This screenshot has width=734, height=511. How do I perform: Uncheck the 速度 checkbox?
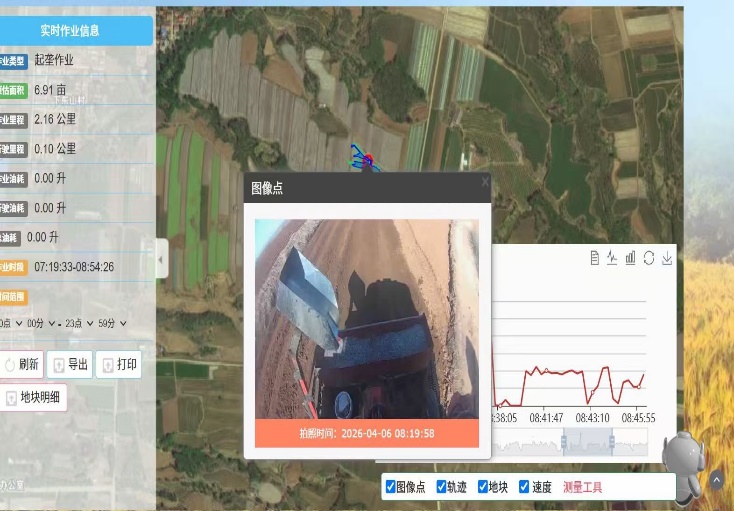click(524, 487)
